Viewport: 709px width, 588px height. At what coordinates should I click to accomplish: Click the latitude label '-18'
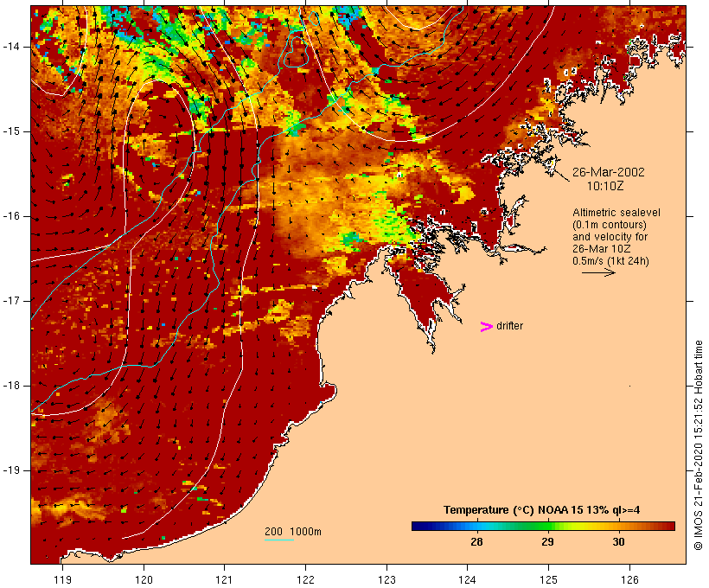[x=11, y=386]
